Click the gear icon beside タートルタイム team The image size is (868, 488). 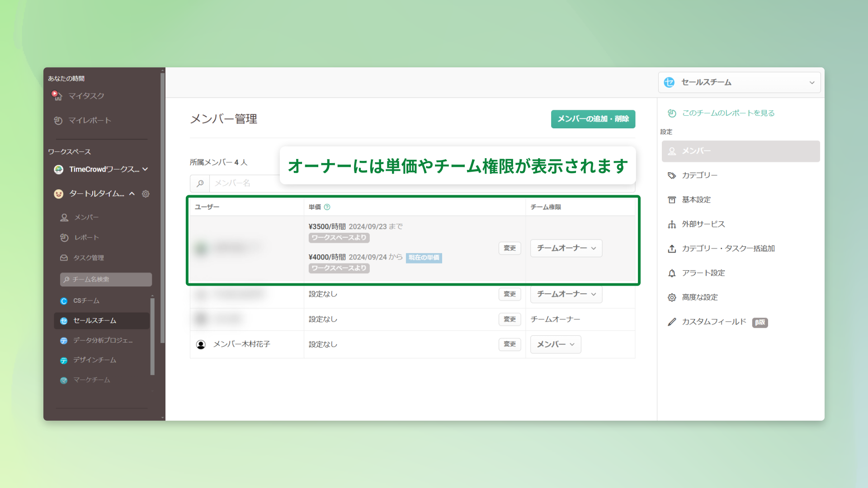(146, 194)
